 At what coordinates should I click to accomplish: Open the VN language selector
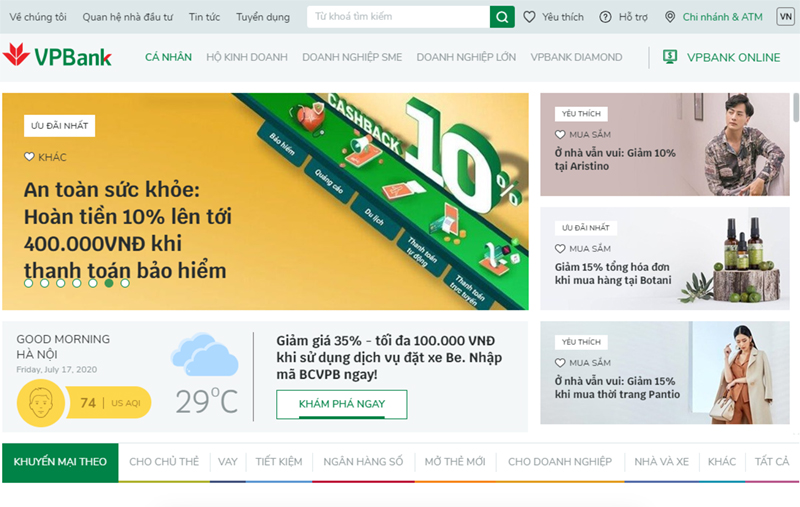click(x=786, y=17)
